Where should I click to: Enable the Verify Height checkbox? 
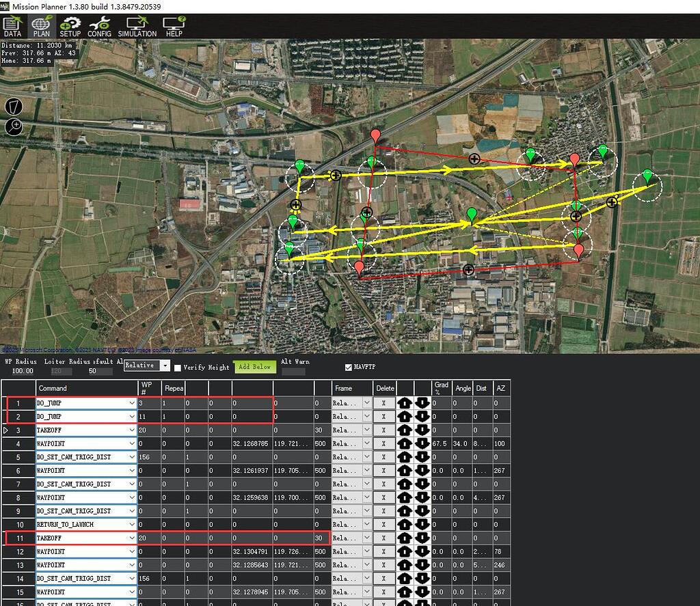177,367
